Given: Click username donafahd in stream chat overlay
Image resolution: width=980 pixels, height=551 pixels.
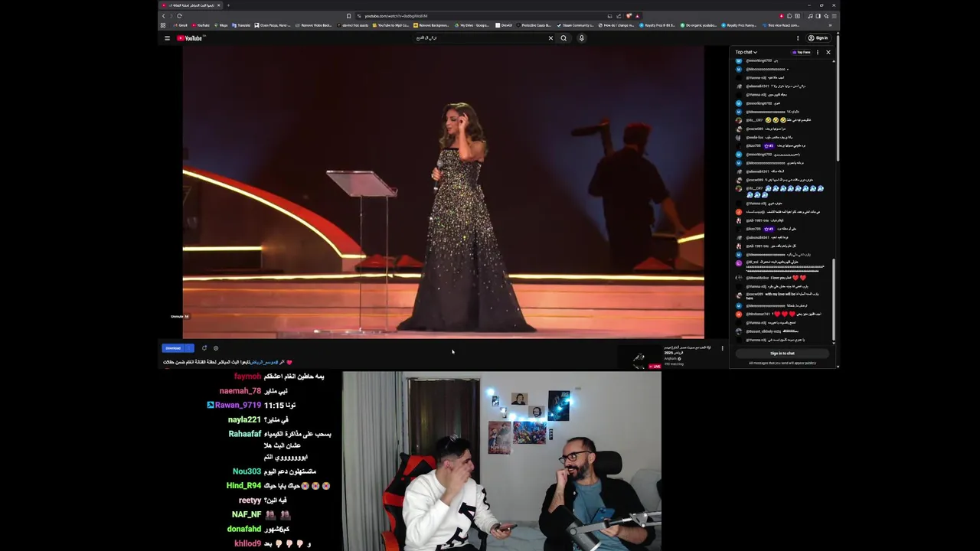Looking at the screenshot, I should click(244, 529).
